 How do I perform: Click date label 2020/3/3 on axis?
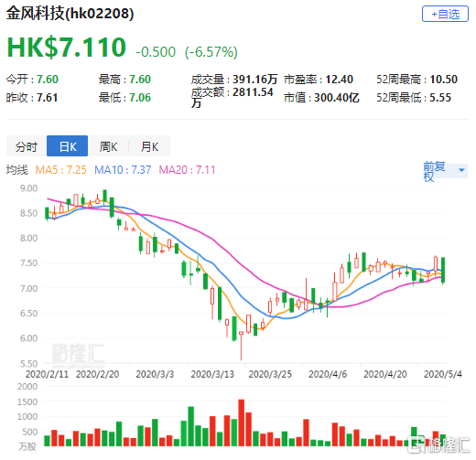(x=155, y=374)
